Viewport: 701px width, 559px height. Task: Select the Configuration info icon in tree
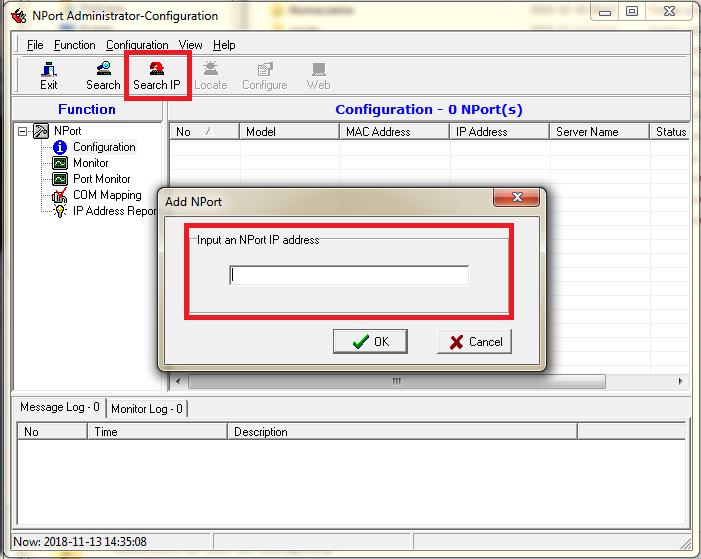[59, 147]
